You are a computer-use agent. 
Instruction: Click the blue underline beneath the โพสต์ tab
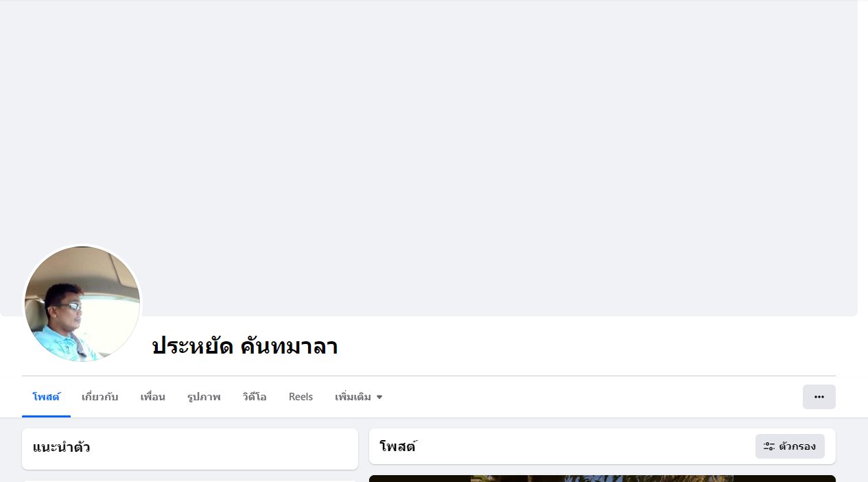tap(46, 416)
